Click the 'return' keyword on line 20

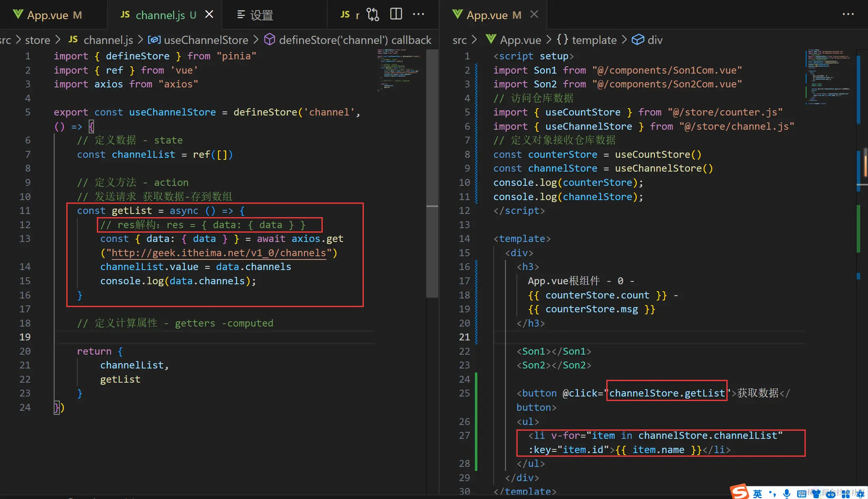[x=94, y=351]
